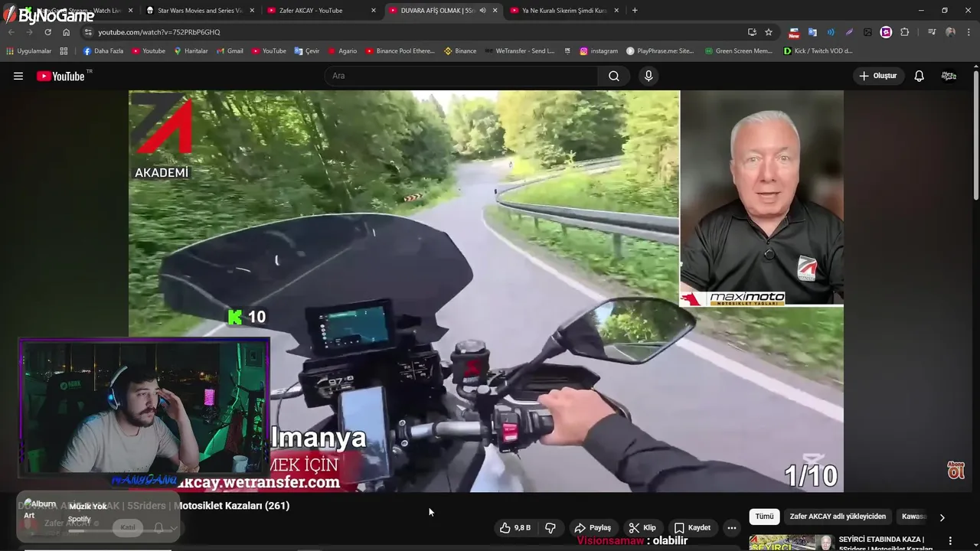
Task: Open the PlayPhrase.me bookmark
Action: [x=660, y=51]
